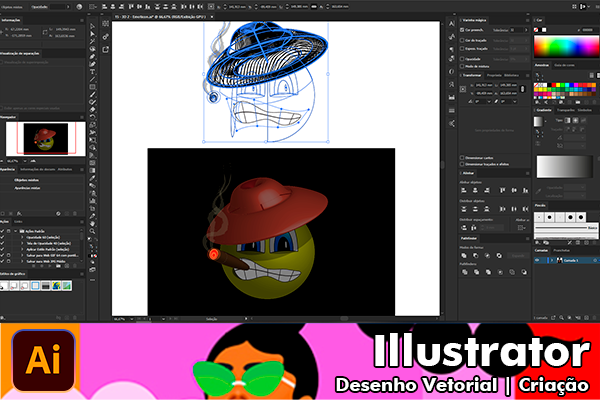Click radial gradient type icon
This screenshot has height=400, width=600.
point(576,120)
